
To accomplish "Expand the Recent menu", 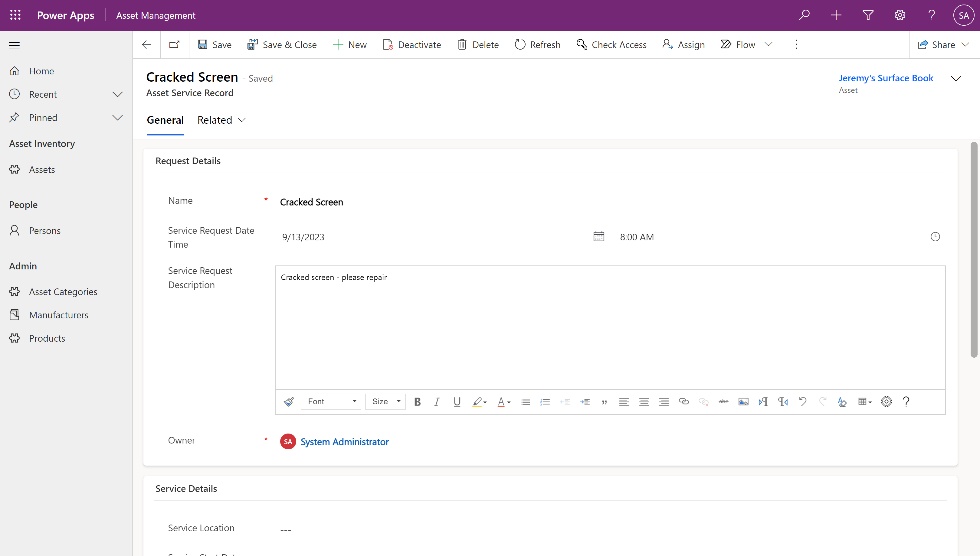I will pyautogui.click(x=118, y=94).
